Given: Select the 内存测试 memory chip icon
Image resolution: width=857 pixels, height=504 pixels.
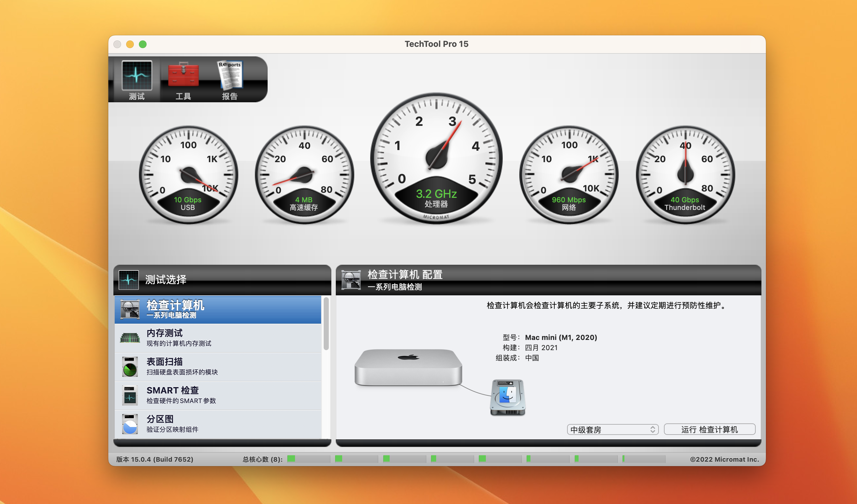Looking at the screenshot, I should (130, 338).
